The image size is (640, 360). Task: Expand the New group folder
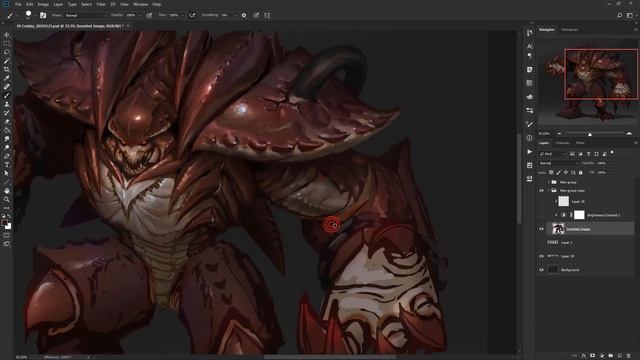tap(549, 182)
